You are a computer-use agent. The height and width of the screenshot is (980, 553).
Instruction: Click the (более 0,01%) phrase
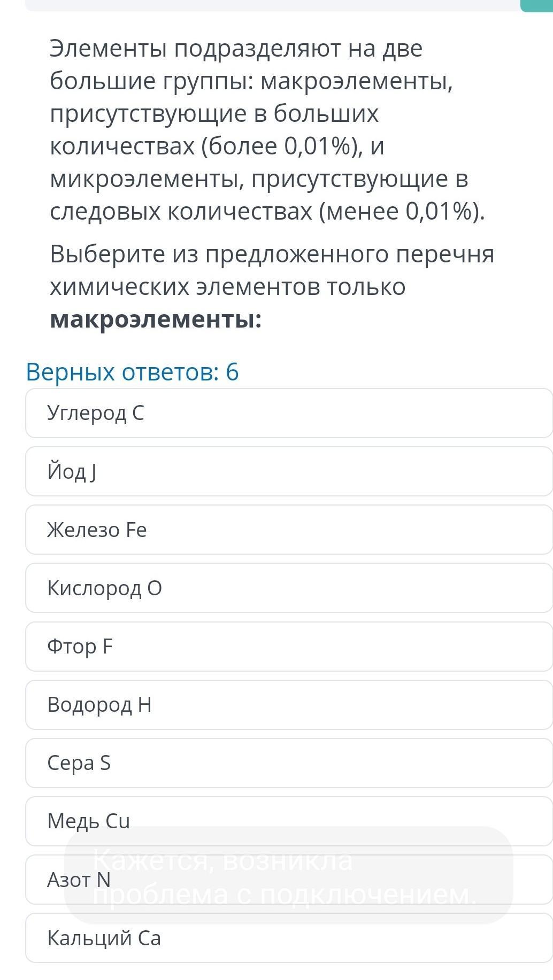279,146
